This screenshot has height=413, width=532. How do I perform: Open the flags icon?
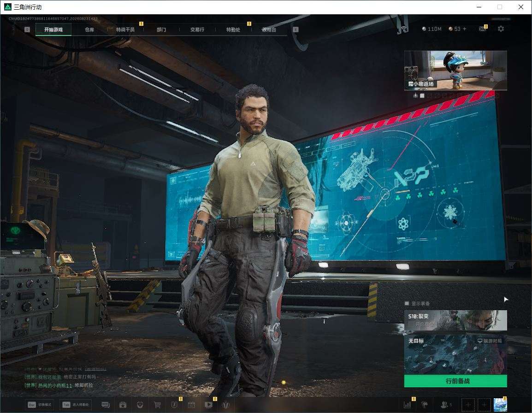tap(425, 405)
